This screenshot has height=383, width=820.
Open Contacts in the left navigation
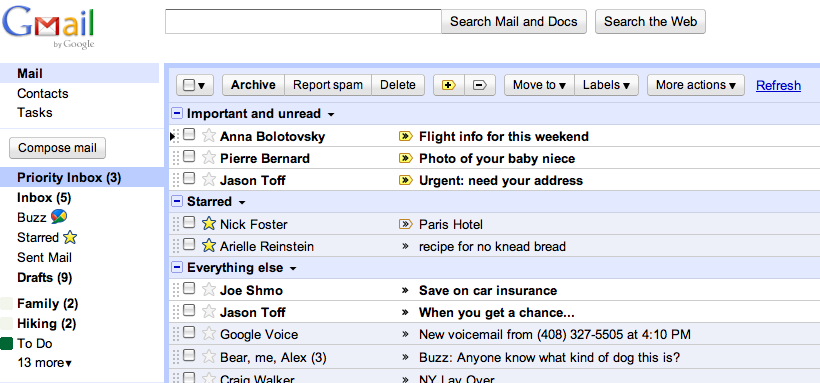coord(42,94)
